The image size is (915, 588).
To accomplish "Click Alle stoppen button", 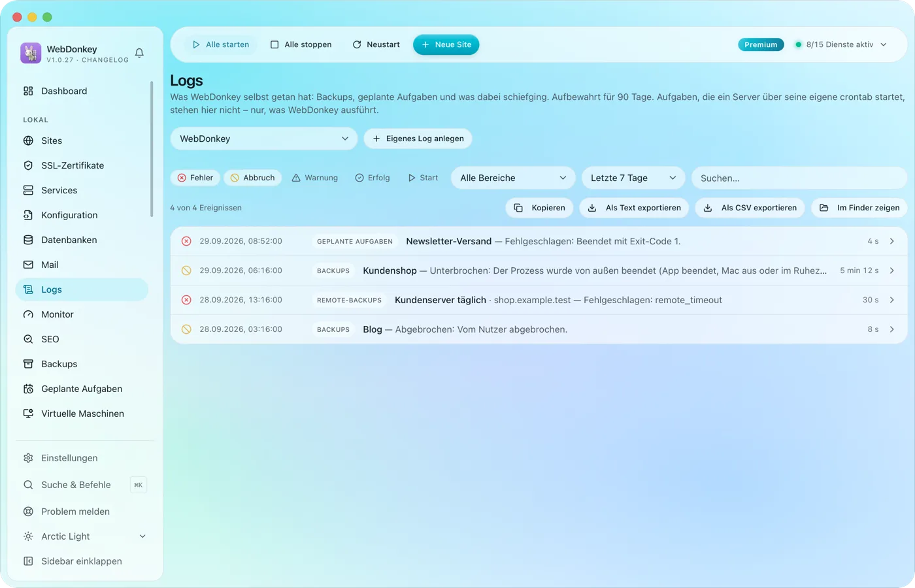I will tap(301, 44).
